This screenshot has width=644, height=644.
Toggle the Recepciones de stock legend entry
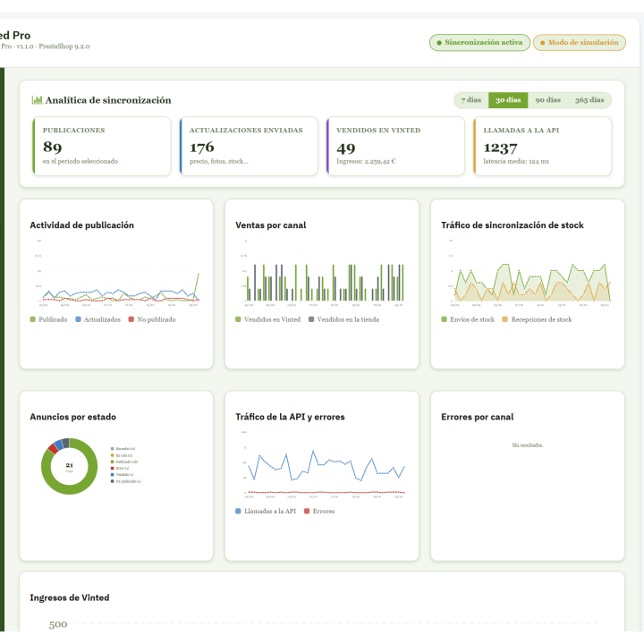pyautogui.click(x=538, y=319)
